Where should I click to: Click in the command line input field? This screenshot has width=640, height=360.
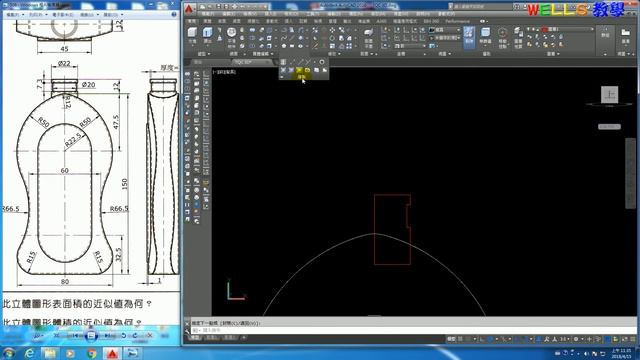click(x=412, y=330)
